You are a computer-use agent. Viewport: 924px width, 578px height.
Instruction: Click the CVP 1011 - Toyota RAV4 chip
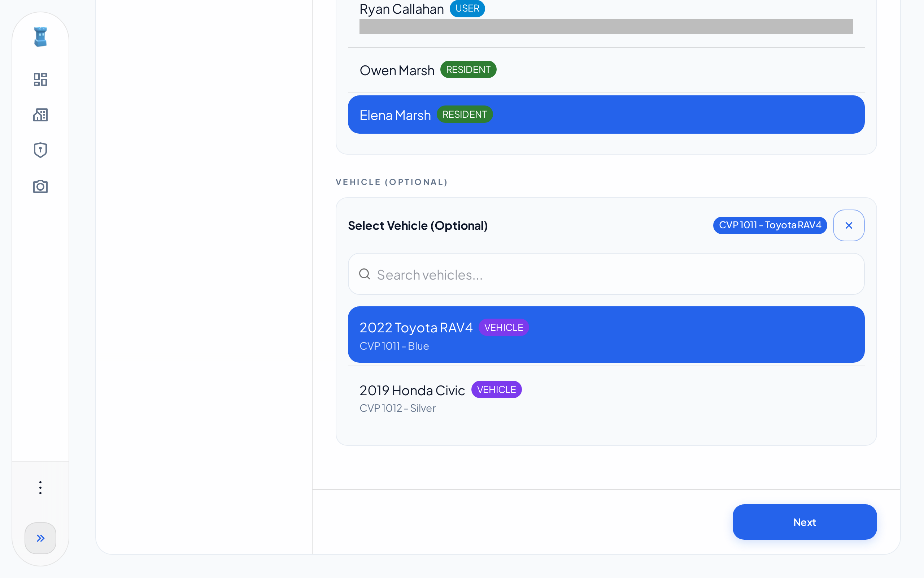[770, 225]
